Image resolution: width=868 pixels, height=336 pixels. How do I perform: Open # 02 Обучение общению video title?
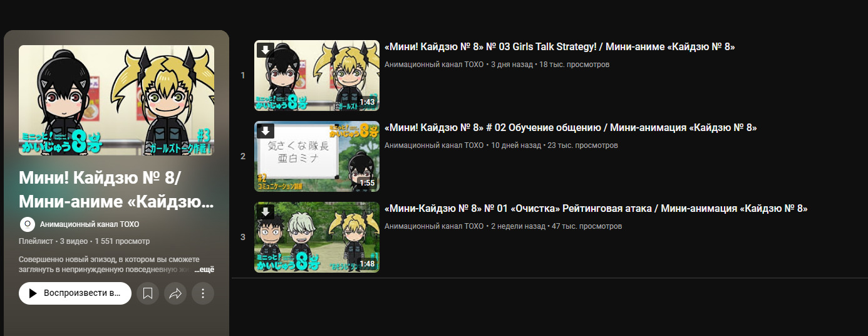coord(571,128)
